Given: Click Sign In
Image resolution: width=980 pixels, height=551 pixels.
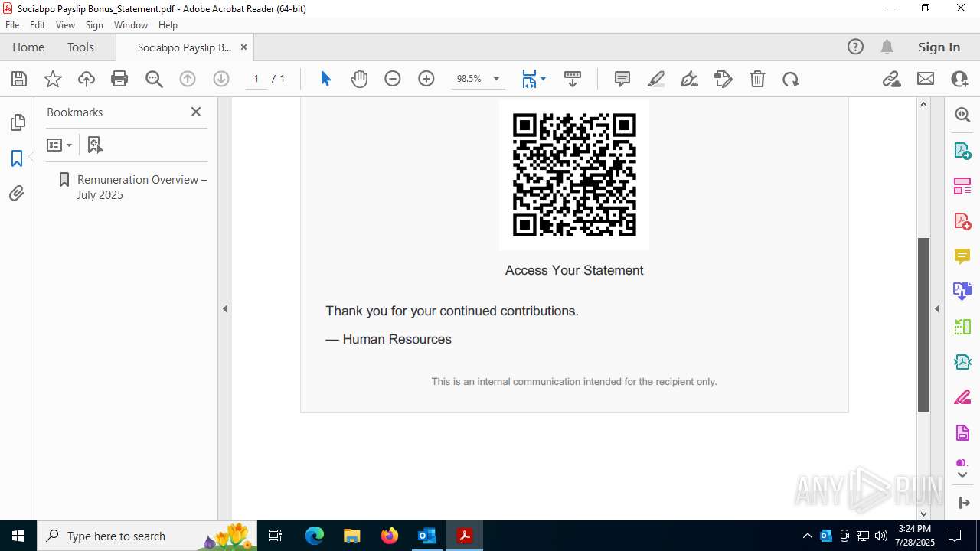Looking at the screenshot, I should 939,47.
